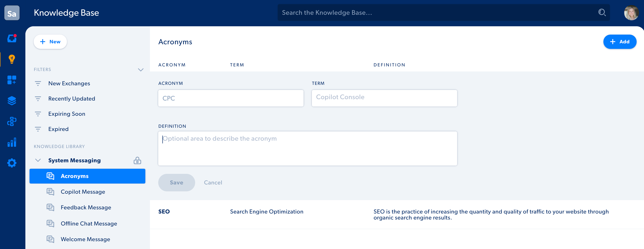
Task: Click the ACRONYM column header
Action: (x=172, y=65)
